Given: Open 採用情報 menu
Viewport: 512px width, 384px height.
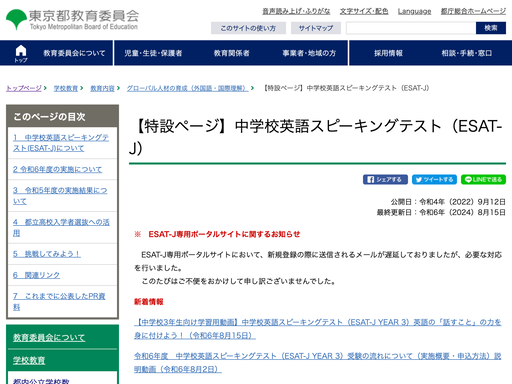Looking at the screenshot, I should 388,53.
